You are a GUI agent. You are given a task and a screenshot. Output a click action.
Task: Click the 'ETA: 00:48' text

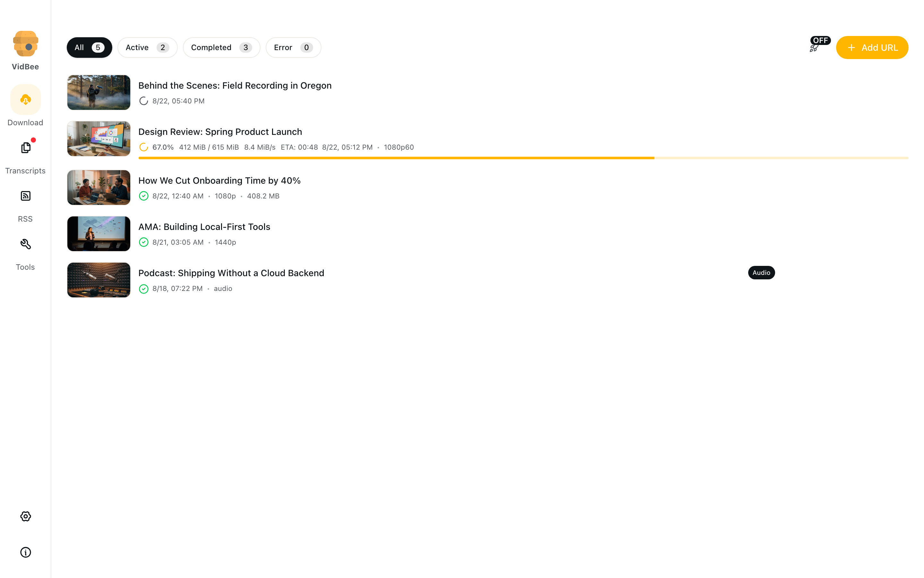point(299,147)
